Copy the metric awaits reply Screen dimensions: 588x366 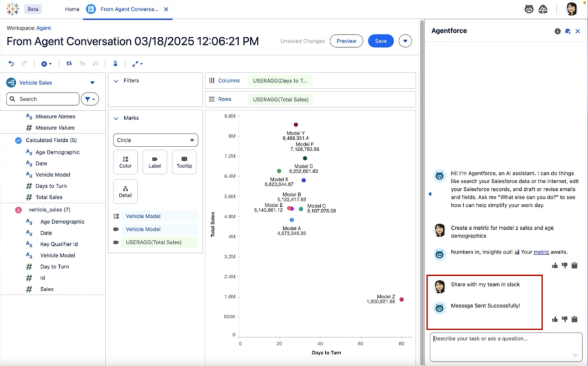coord(574,266)
